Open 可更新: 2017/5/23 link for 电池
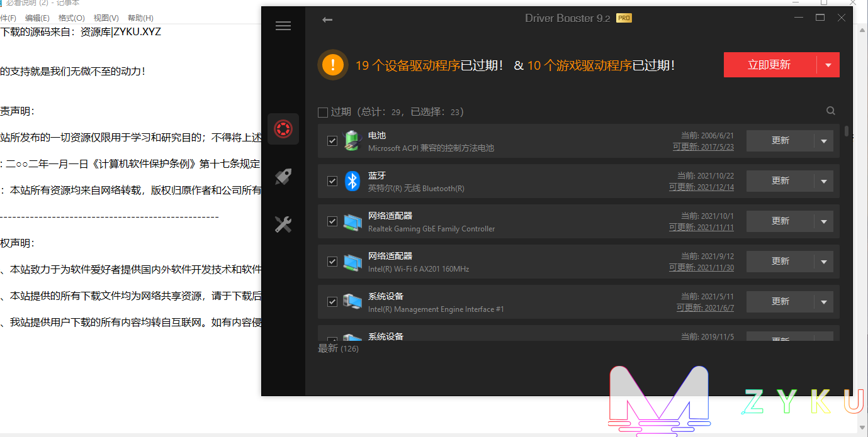Viewport: 868px width, 437px height. click(x=703, y=147)
